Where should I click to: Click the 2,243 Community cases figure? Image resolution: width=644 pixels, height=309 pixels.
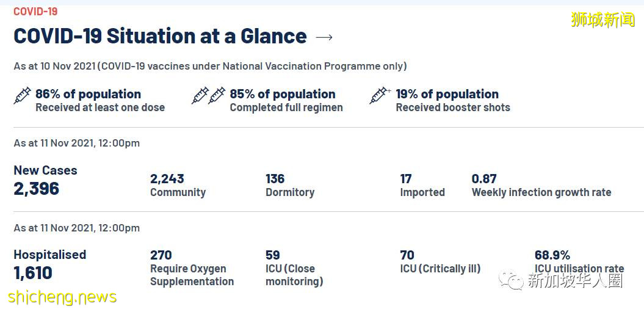(x=167, y=179)
